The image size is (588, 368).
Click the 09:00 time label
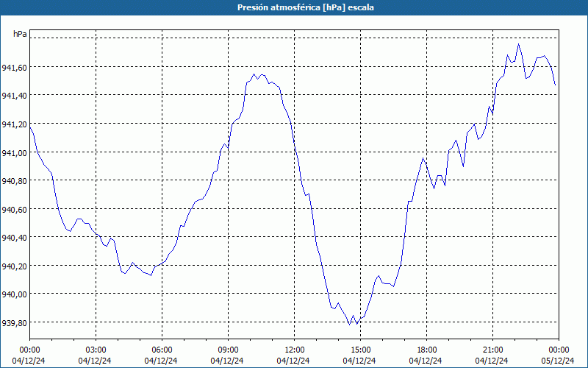click(228, 350)
